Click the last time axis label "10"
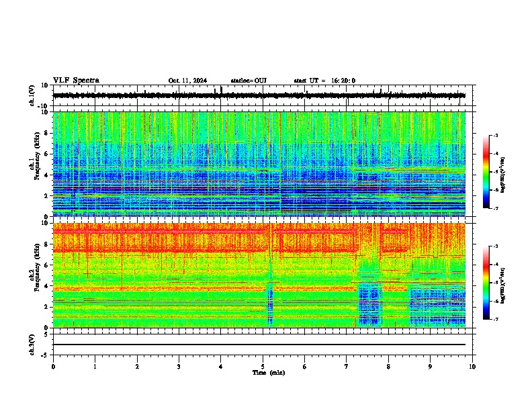Screen dimensions: 532x411 tap(472, 367)
